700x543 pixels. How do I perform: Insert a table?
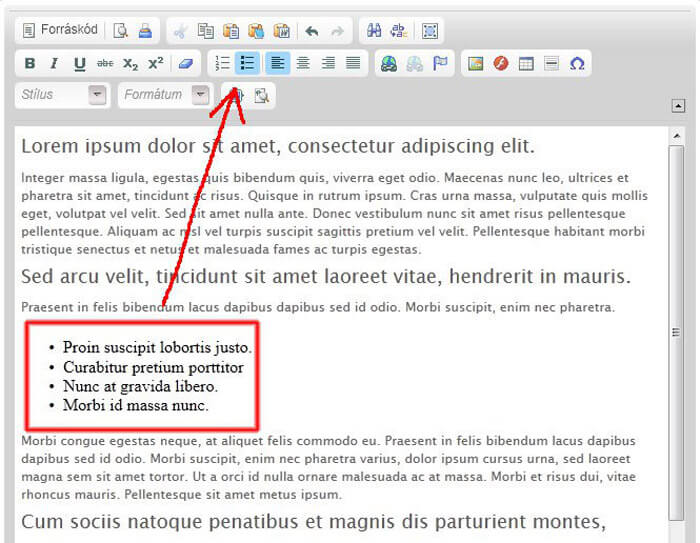click(x=526, y=63)
